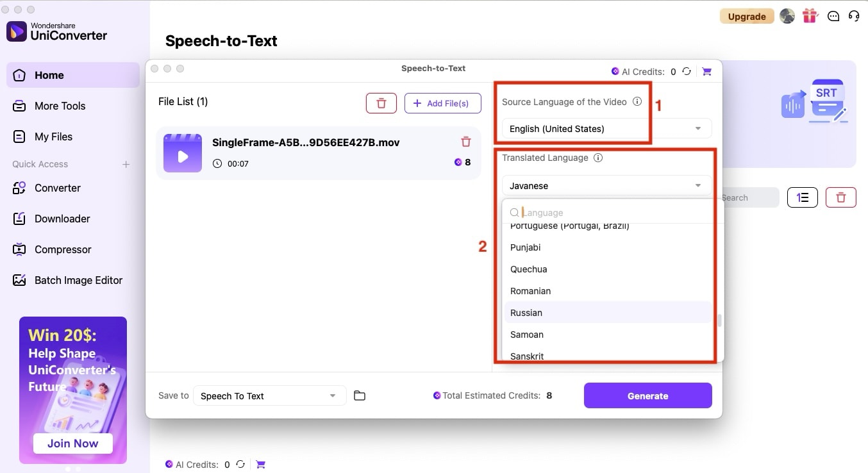Click the Join Now promo button

point(73,443)
